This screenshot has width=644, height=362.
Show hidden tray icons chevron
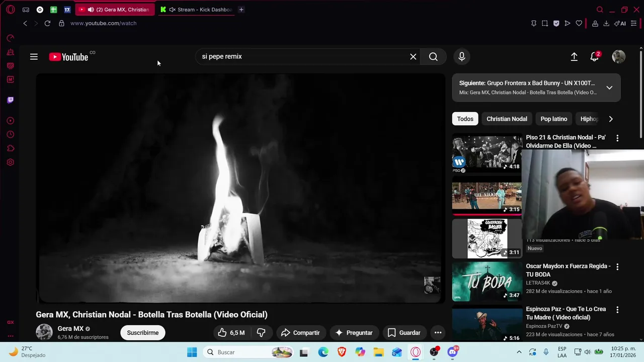pos(519,352)
